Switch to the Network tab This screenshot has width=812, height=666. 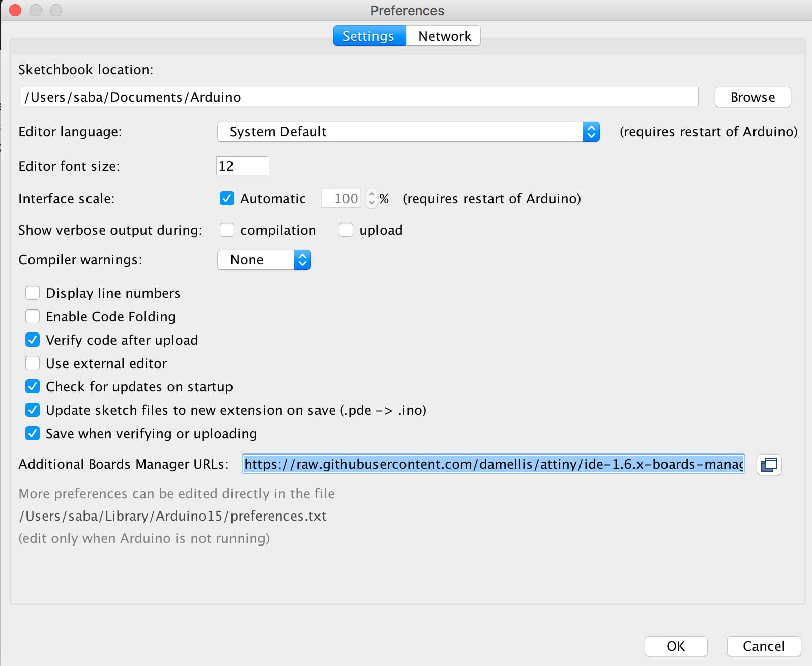click(444, 36)
